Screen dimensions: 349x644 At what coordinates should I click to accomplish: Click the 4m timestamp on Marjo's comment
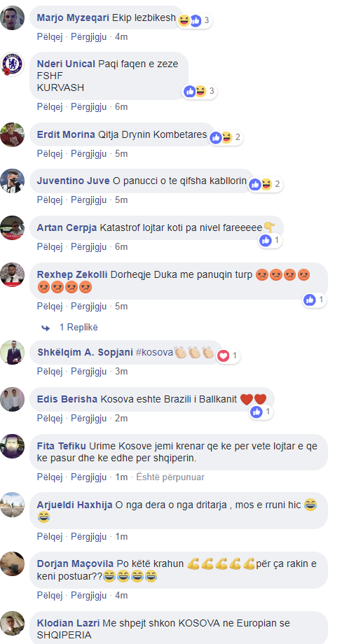click(121, 37)
